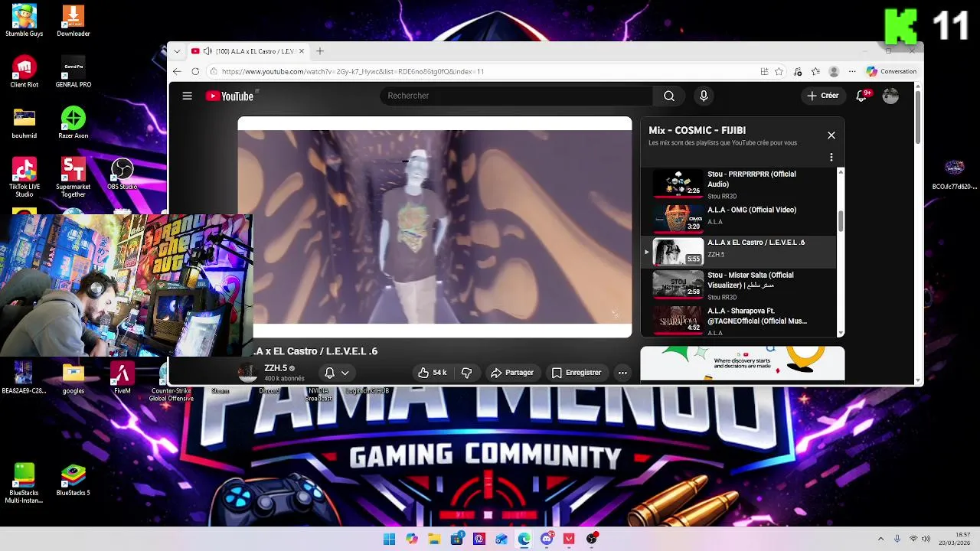Open the Edge profile icon
This screenshot has height=551, width=980.
pos(834,71)
